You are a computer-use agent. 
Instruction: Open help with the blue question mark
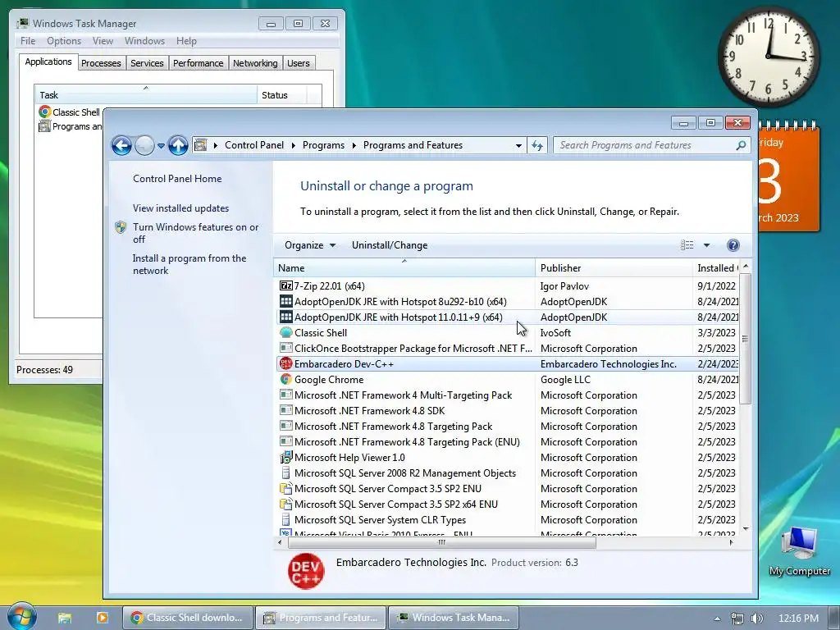pyautogui.click(x=733, y=245)
